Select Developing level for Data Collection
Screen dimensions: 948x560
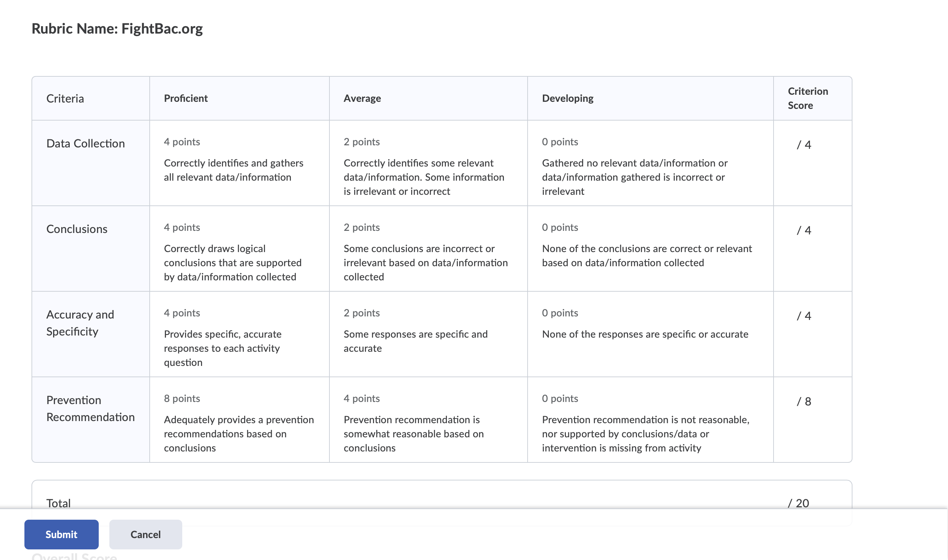point(650,163)
